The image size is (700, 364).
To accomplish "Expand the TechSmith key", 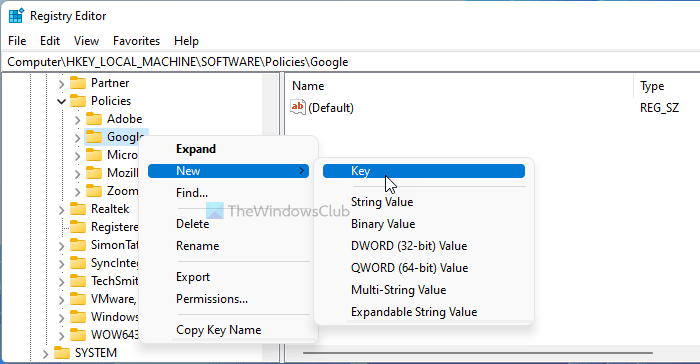I will point(61,282).
